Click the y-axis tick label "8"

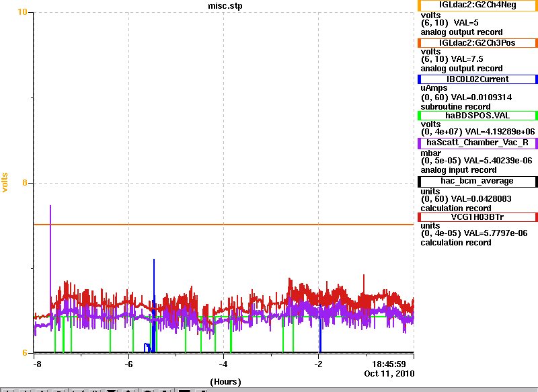25,183
